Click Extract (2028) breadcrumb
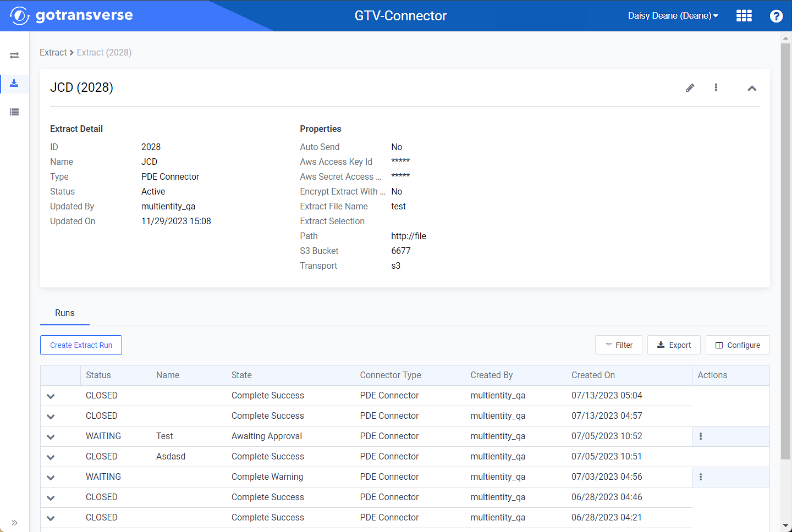 [104, 52]
